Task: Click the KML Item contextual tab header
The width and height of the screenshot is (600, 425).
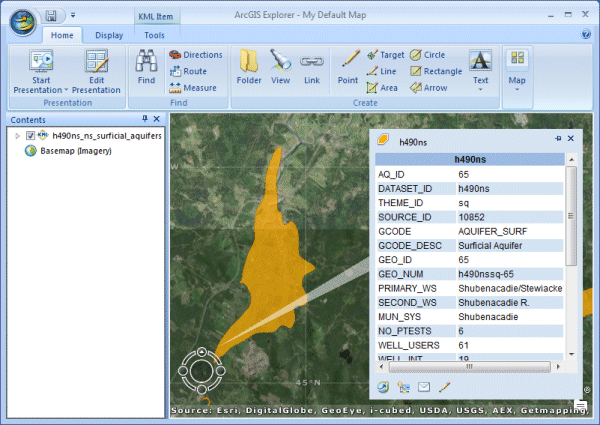Action: coord(156,16)
